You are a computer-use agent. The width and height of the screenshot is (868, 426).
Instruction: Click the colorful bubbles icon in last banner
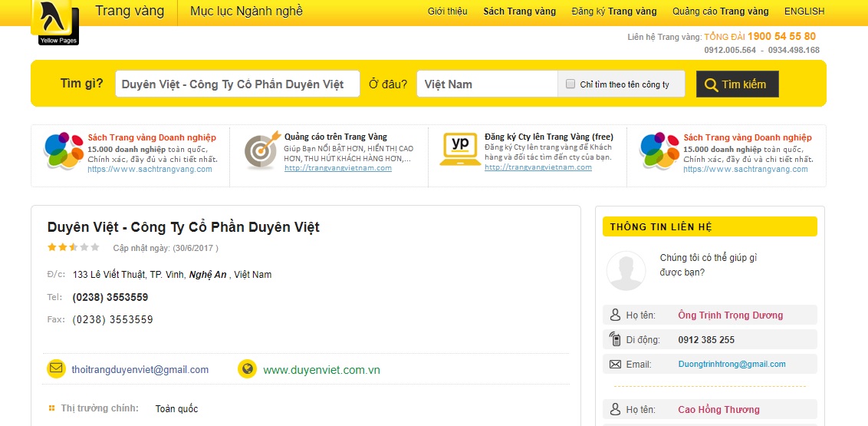(659, 150)
